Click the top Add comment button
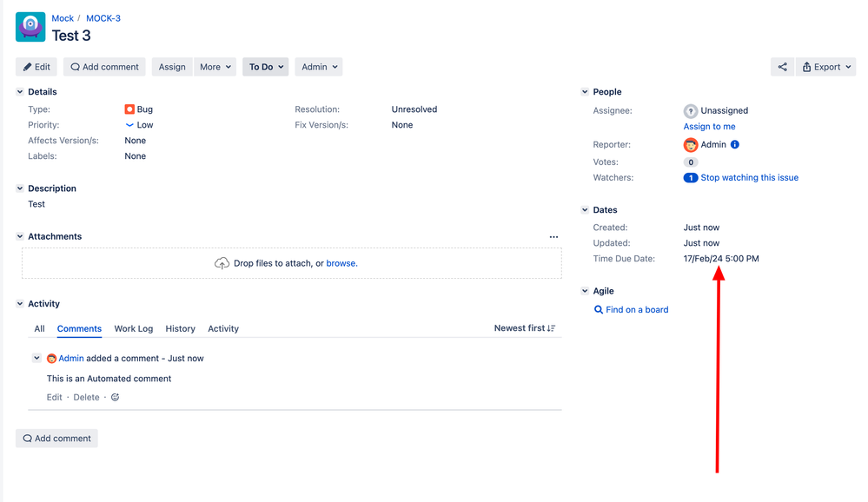 coord(104,67)
